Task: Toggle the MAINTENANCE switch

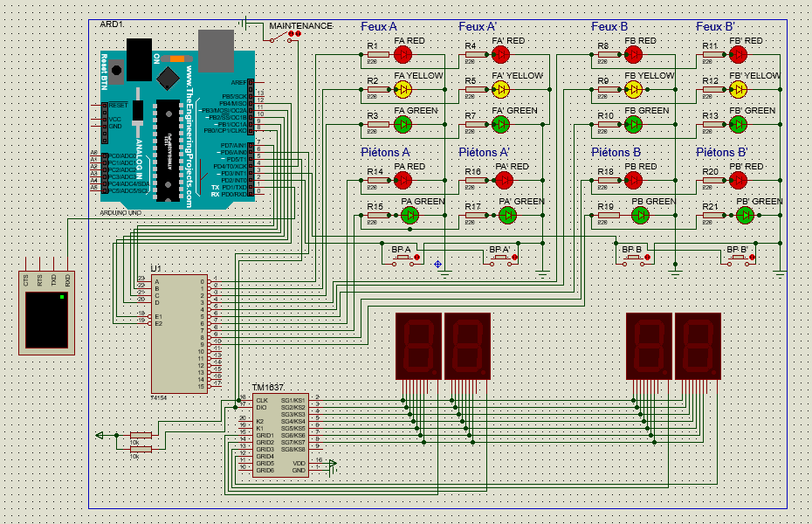Action: (x=279, y=38)
